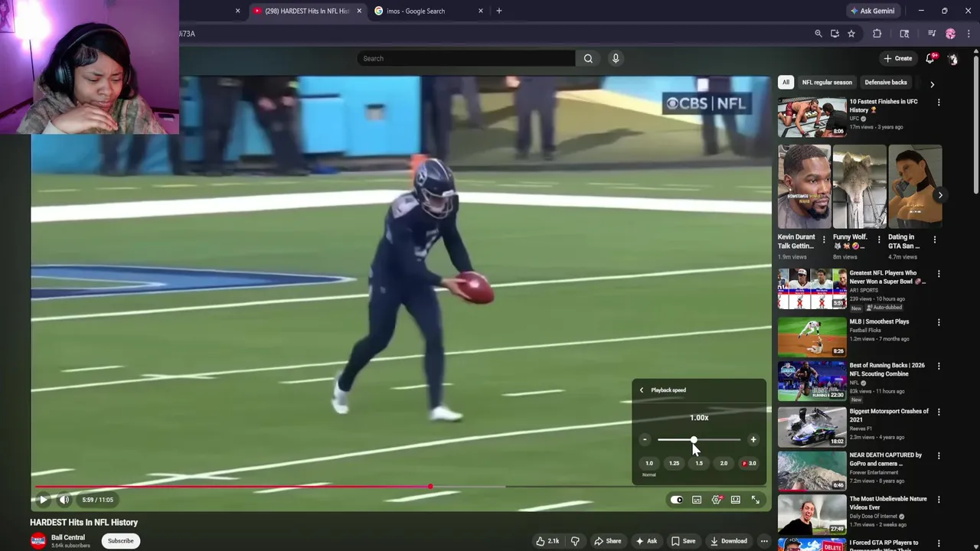This screenshot has width=980, height=551.
Task: Select the NFL regular season chip
Action: click(827, 82)
